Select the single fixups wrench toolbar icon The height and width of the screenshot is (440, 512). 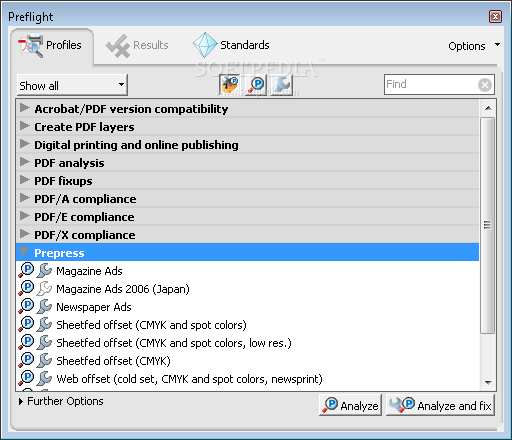[x=282, y=85]
